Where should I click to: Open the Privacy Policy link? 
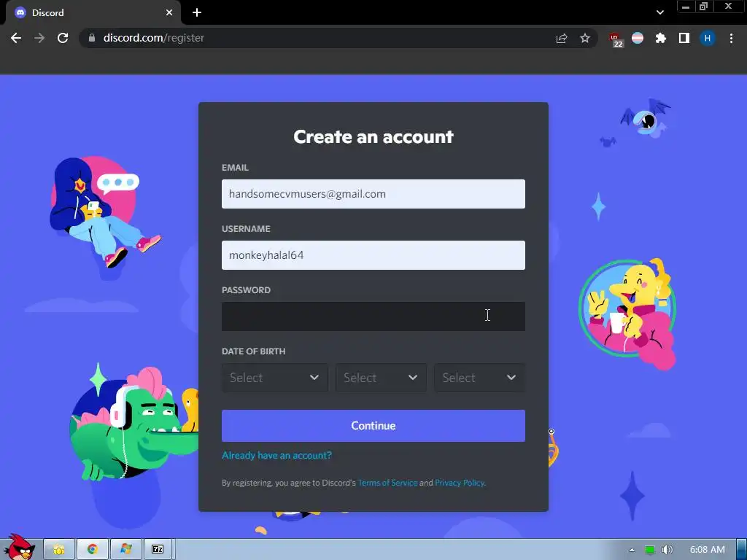[x=460, y=483]
